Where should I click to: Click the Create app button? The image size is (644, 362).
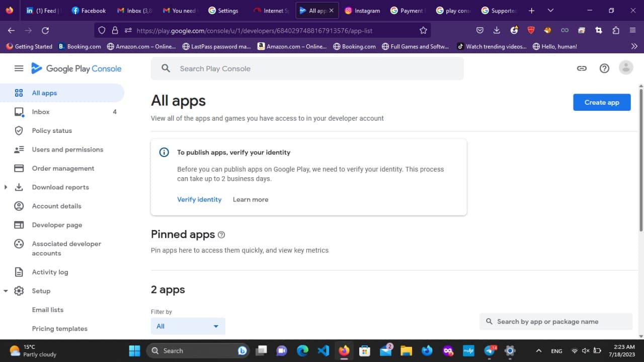pyautogui.click(x=602, y=102)
